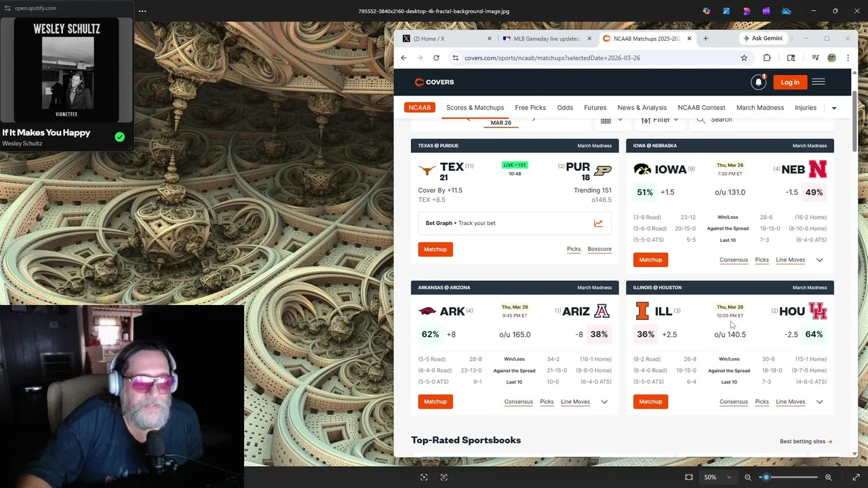Click the matchups Search field

pos(762,120)
